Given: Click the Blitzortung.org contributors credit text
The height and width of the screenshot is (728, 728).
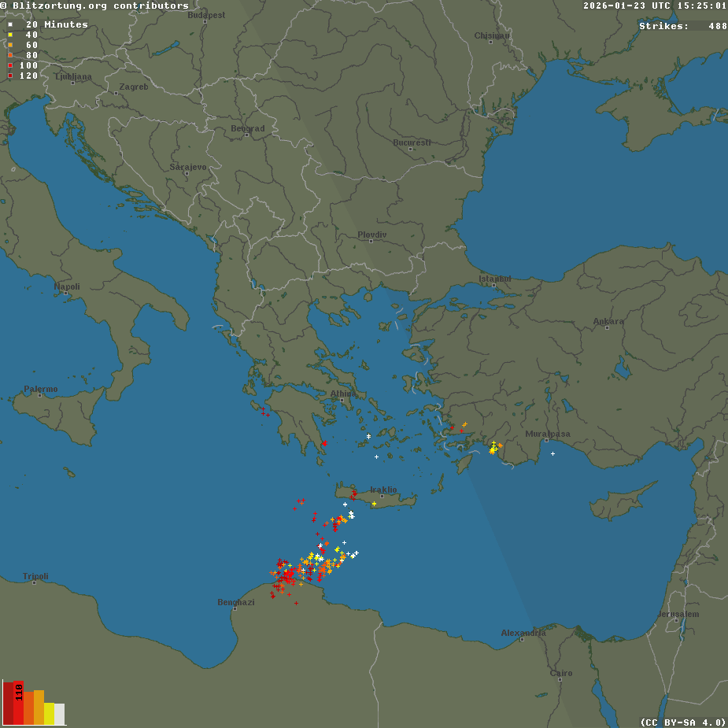Looking at the screenshot, I should click(94, 6).
